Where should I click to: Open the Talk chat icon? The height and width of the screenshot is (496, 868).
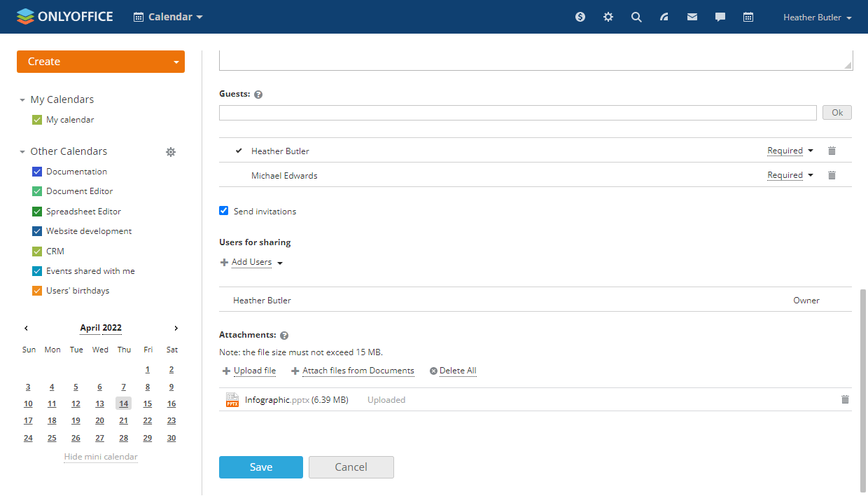[720, 17]
